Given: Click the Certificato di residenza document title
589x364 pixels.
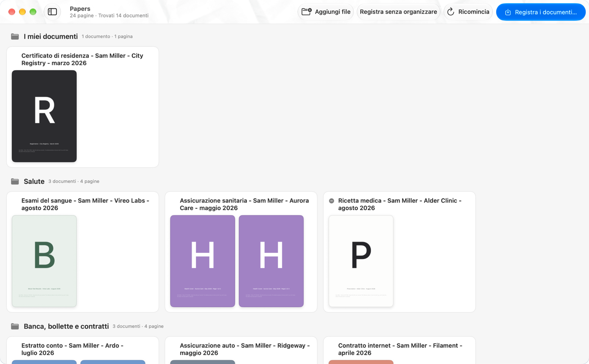Looking at the screenshot, I should (82, 59).
